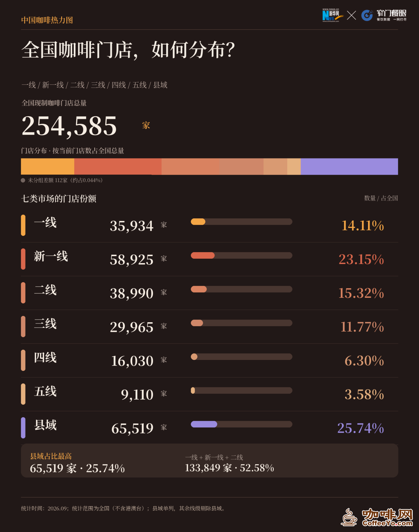Click the 一线 progress bar
Screen dimensions: 419x532
click(x=242, y=222)
